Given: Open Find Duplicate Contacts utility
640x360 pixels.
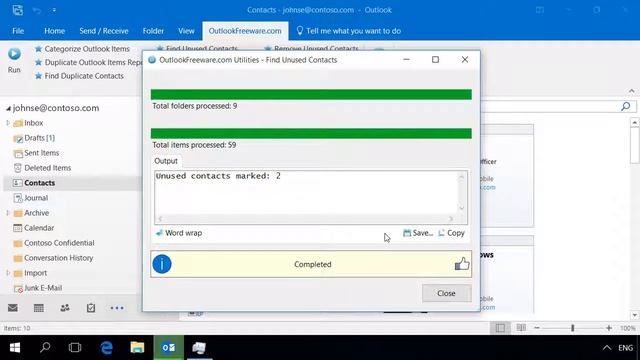Looking at the screenshot, I should [x=79, y=76].
